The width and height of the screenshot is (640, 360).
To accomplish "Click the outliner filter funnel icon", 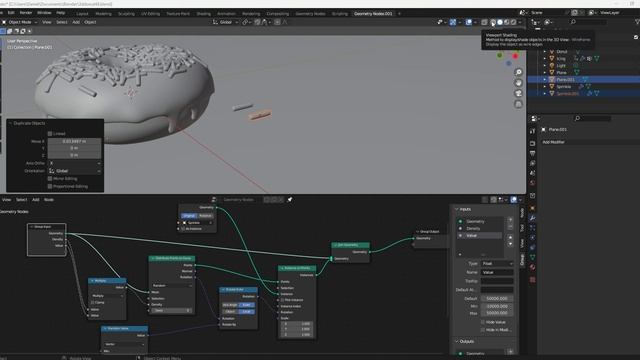I will pos(638,22).
